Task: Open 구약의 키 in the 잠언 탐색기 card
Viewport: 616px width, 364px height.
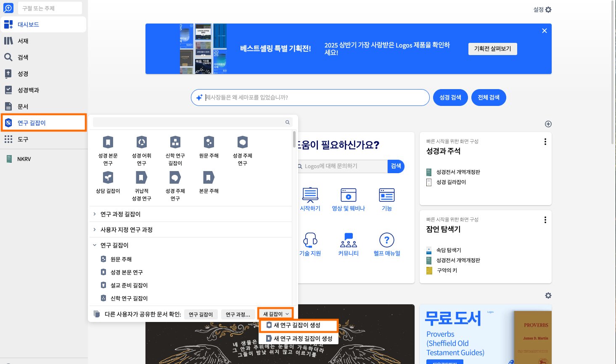Action: pos(442,270)
